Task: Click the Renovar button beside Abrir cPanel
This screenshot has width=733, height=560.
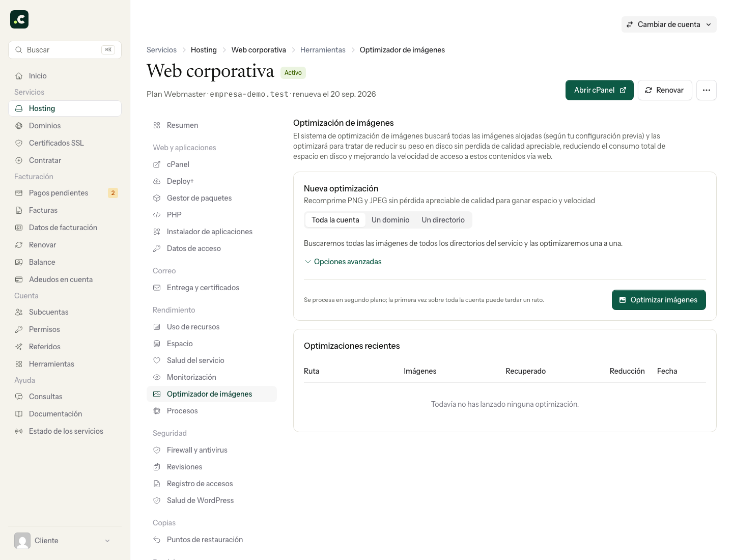Action: tap(665, 90)
